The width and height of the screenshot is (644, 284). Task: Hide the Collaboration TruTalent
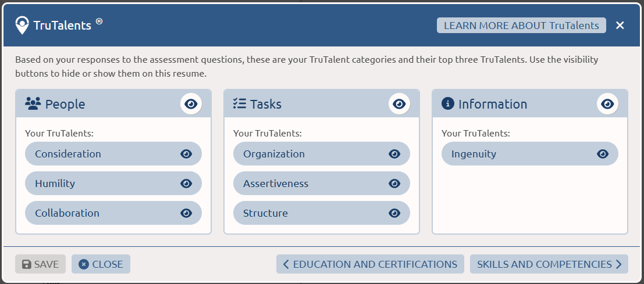[x=186, y=213]
